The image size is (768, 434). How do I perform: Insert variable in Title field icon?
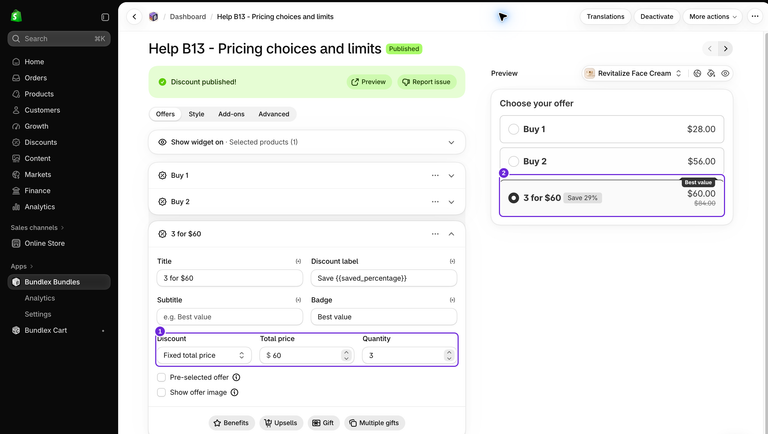(x=298, y=262)
